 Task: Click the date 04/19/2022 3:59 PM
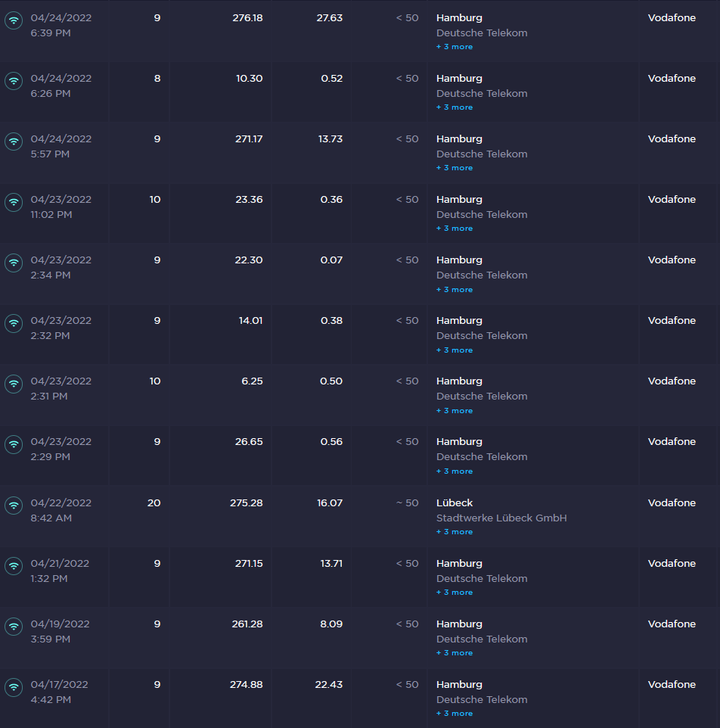(x=60, y=632)
